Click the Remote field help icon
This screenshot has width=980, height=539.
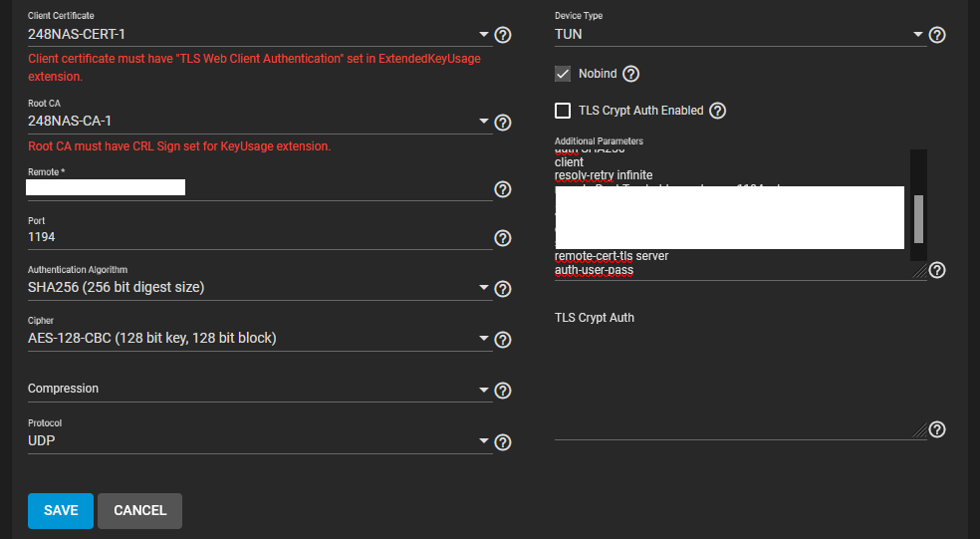[503, 189]
